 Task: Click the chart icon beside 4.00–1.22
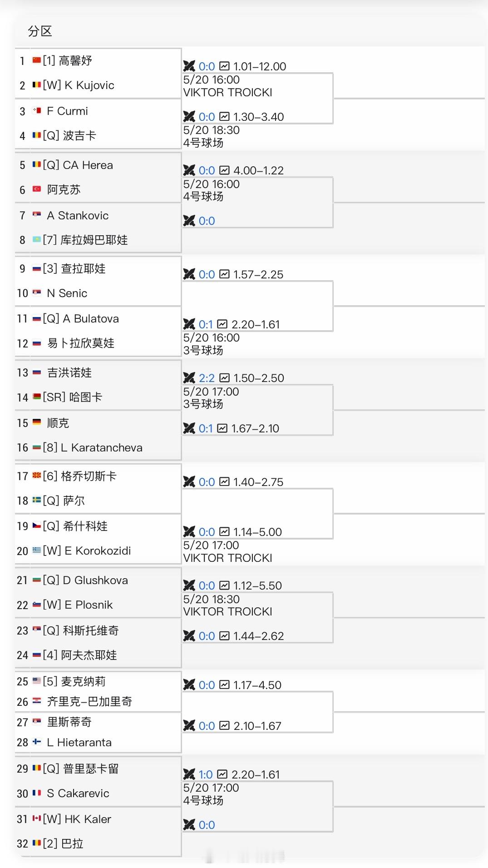(x=224, y=170)
